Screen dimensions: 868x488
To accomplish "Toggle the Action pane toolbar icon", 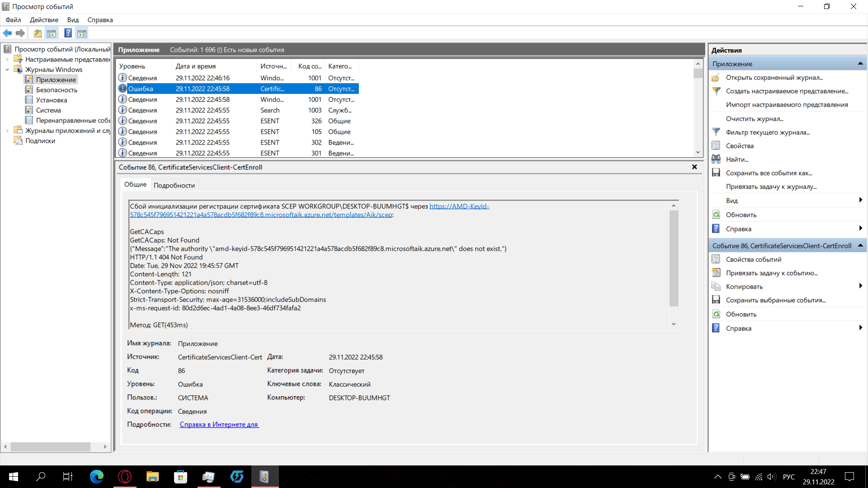I will pyautogui.click(x=82, y=33).
